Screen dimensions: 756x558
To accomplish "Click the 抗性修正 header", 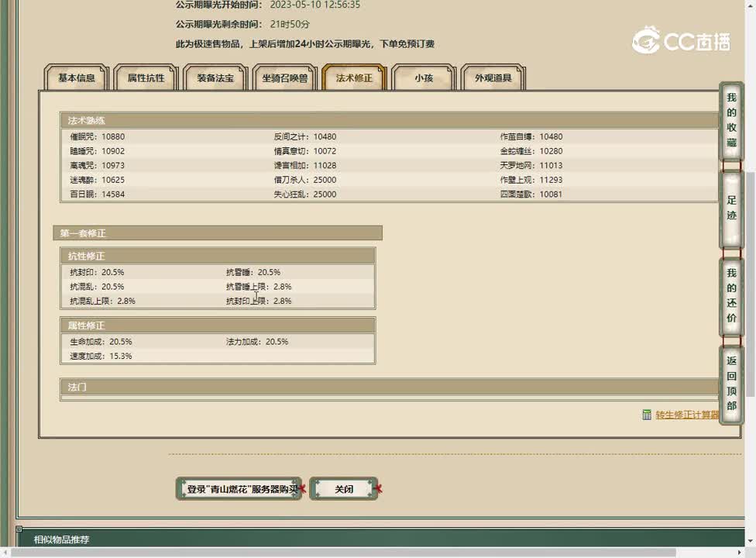I will coord(218,256).
